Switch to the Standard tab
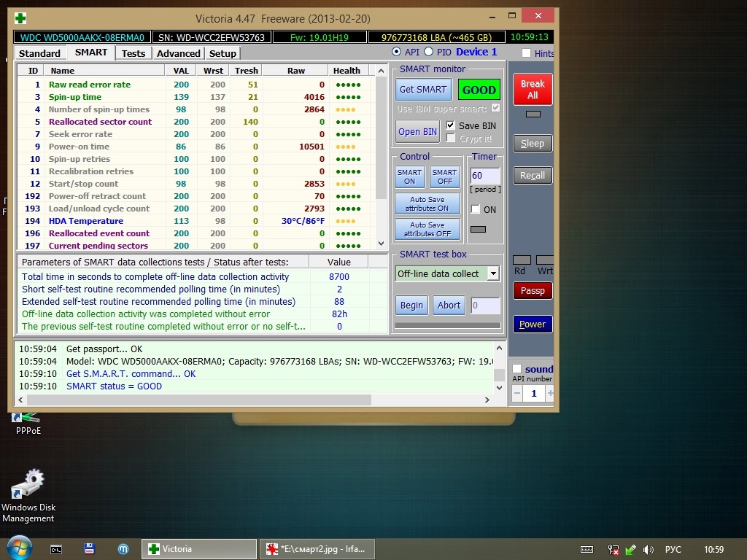The image size is (747, 560). [x=39, y=53]
